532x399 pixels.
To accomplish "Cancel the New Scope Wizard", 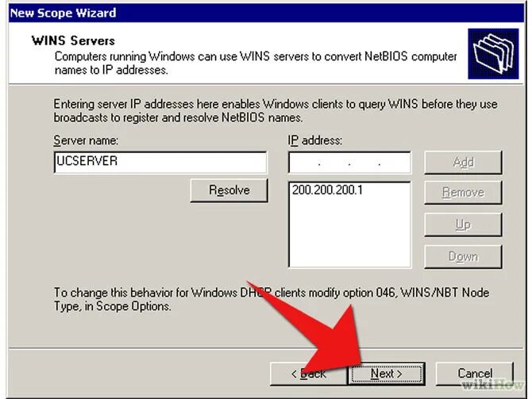I will point(474,374).
